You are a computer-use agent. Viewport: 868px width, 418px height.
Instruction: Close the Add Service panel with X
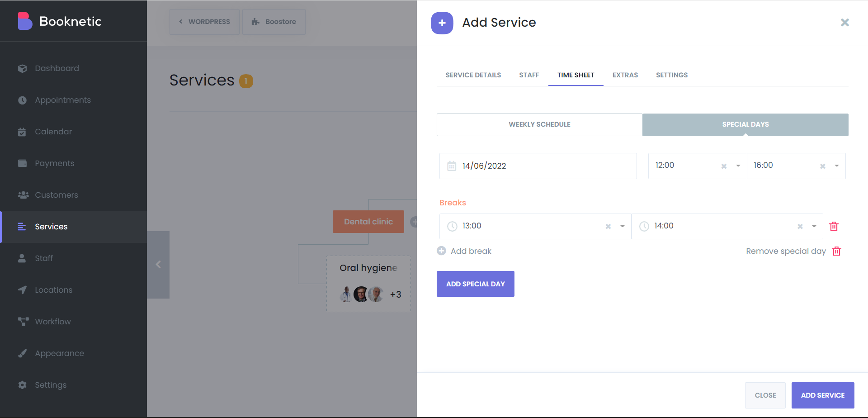point(844,23)
